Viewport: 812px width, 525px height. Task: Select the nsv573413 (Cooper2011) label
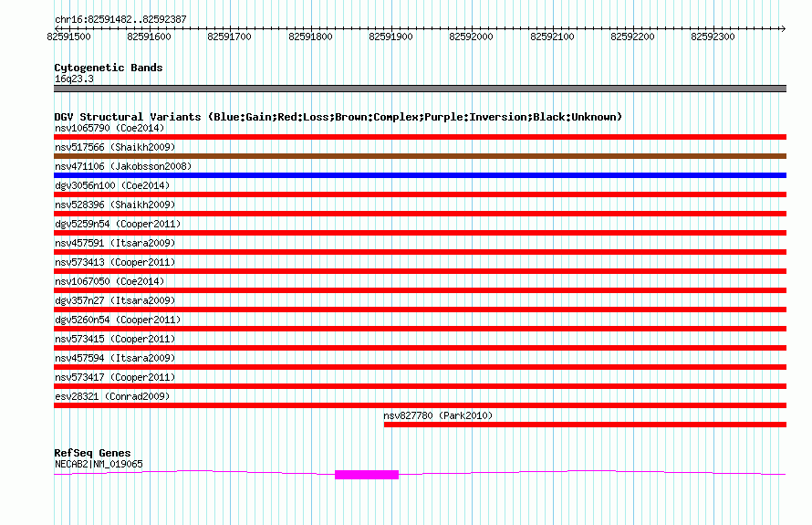pyautogui.click(x=115, y=262)
